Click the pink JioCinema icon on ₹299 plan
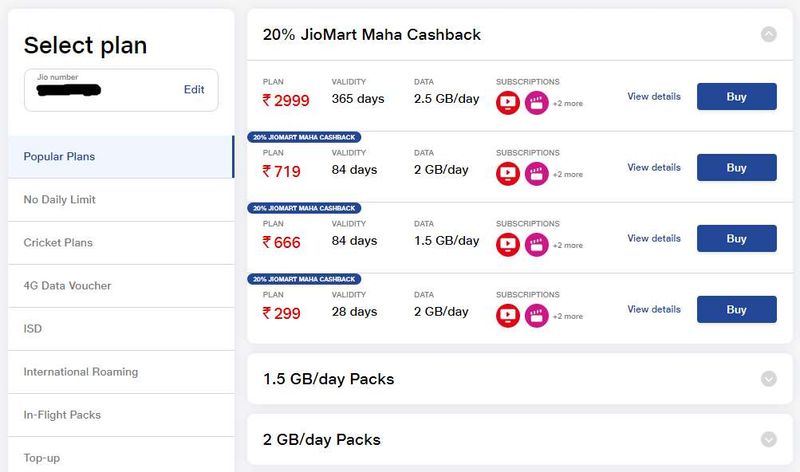Viewport: 800px width, 472px height. 536,316
